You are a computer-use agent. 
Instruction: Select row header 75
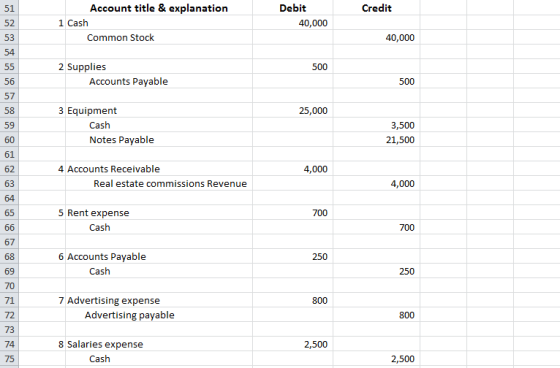pyautogui.click(x=9, y=359)
